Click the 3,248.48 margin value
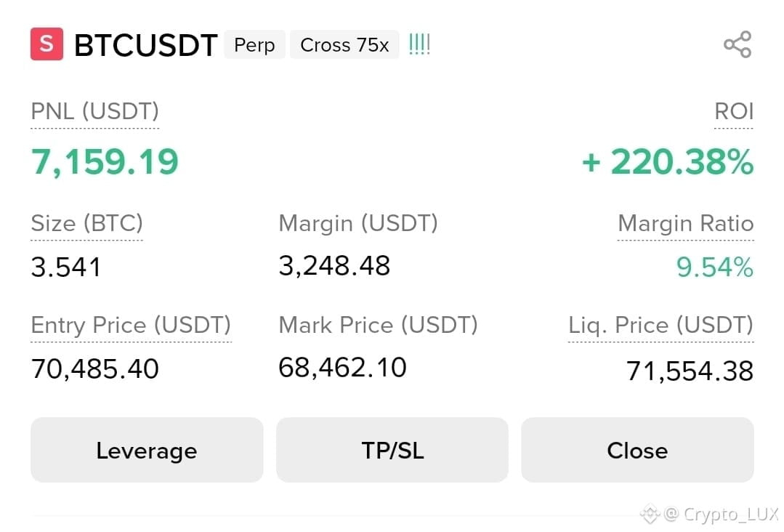784x532 pixels. (x=334, y=265)
